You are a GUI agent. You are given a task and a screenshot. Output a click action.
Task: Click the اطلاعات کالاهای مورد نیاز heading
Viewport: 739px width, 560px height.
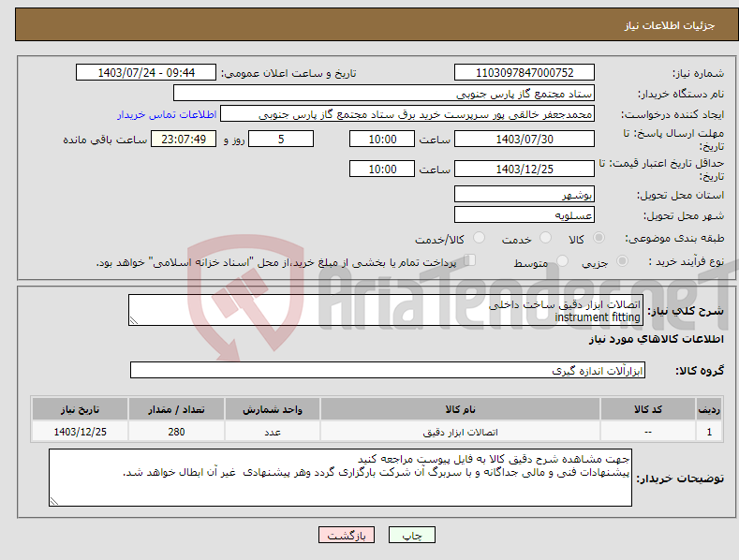pos(656,339)
